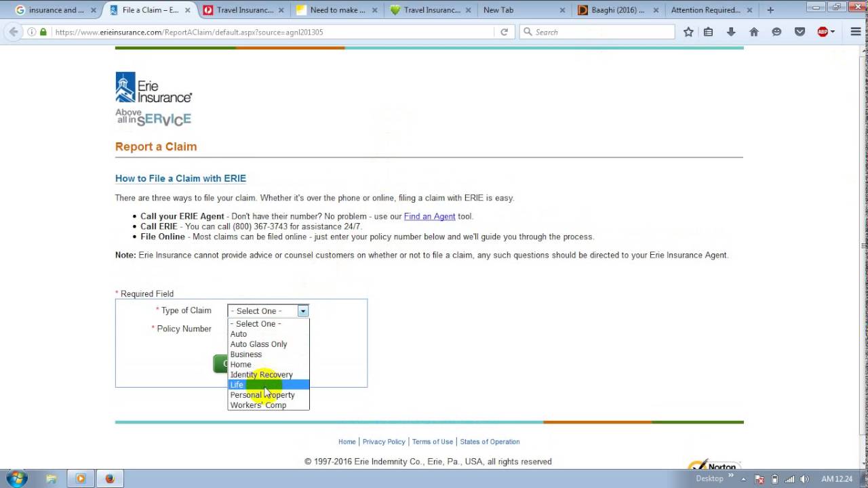Bookmark this page with the star icon
The height and width of the screenshot is (488, 868).
tap(688, 32)
